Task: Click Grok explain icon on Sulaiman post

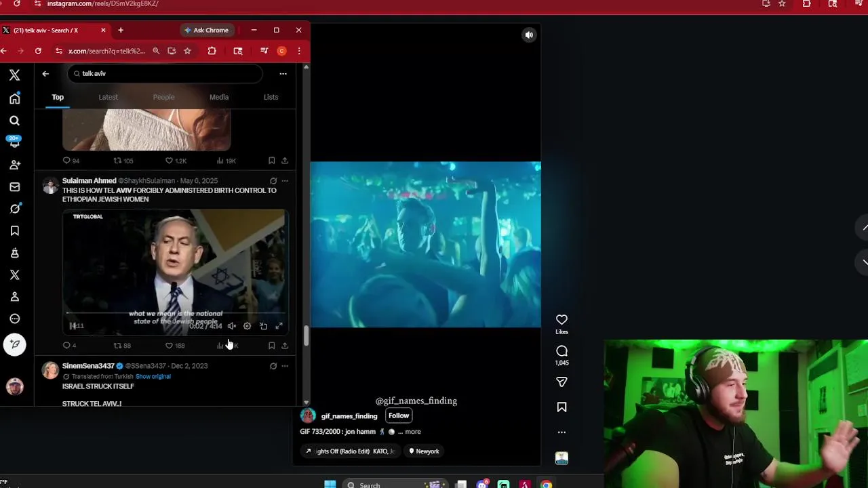Action: pyautogui.click(x=273, y=181)
